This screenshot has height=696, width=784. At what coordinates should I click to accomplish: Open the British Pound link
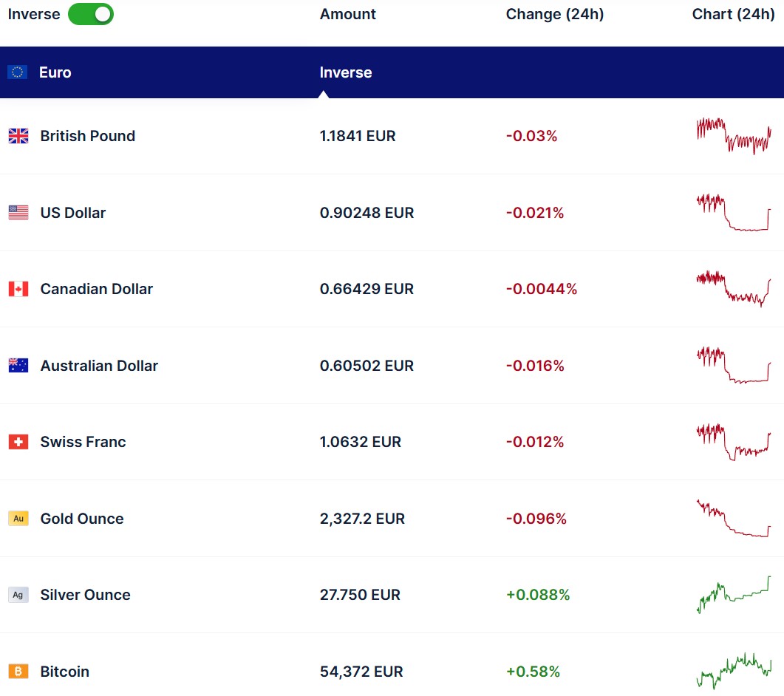pyautogui.click(x=87, y=136)
